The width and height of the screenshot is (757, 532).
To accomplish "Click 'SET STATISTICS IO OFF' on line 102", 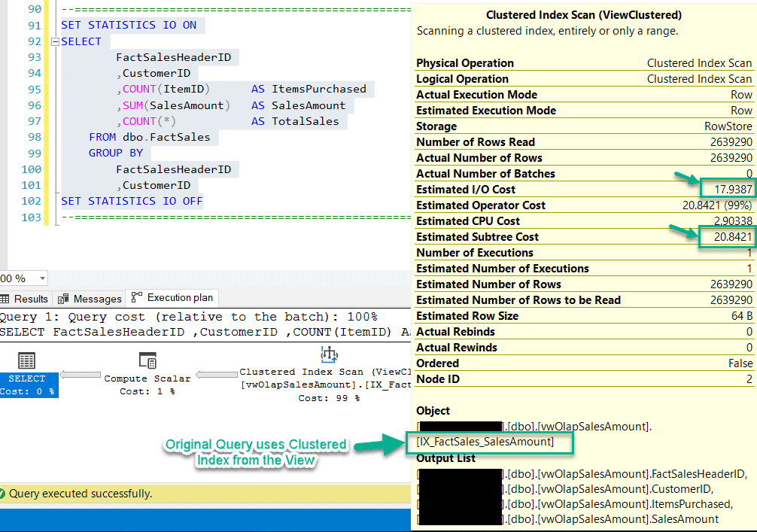I will tap(132, 201).
